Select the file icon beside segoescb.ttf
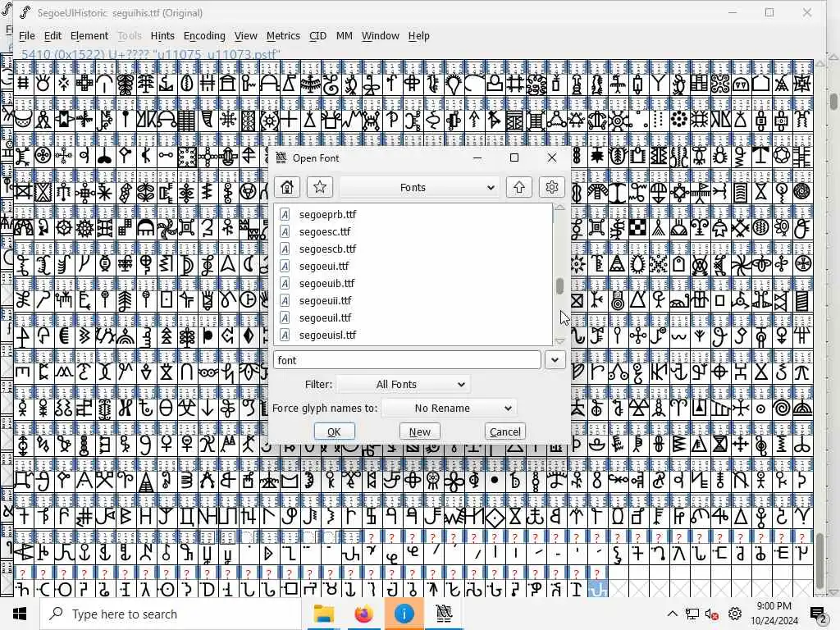Screen dimensions: 840x630 point(285,249)
